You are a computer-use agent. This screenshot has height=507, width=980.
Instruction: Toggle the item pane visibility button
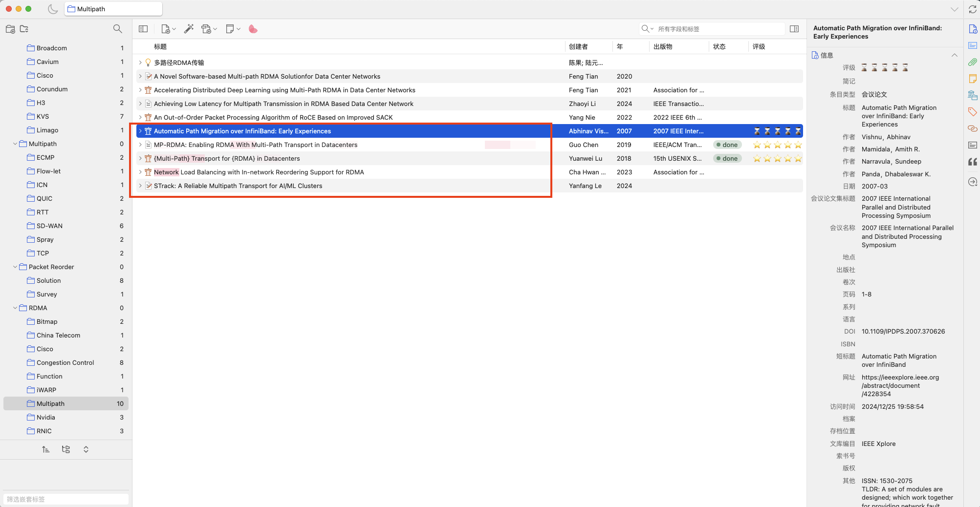coord(794,29)
